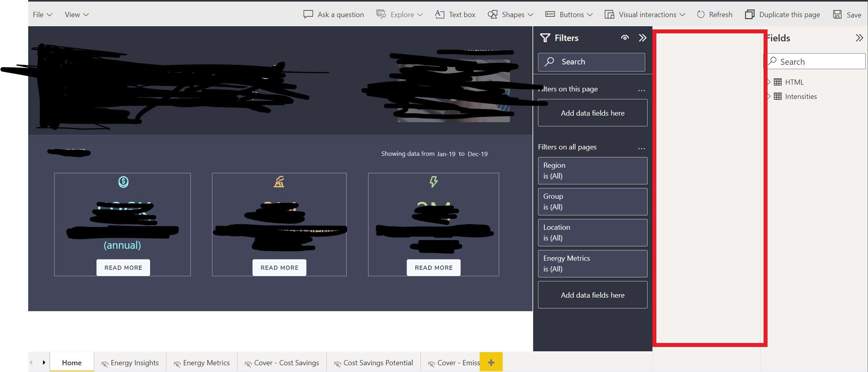Click the Ask a question speech bubble icon
The width and height of the screenshot is (868, 372).
pos(308,14)
